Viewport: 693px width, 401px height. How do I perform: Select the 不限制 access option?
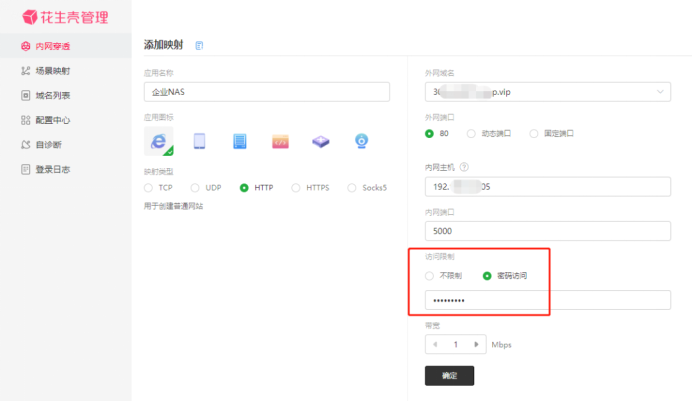[x=430, y=275]
